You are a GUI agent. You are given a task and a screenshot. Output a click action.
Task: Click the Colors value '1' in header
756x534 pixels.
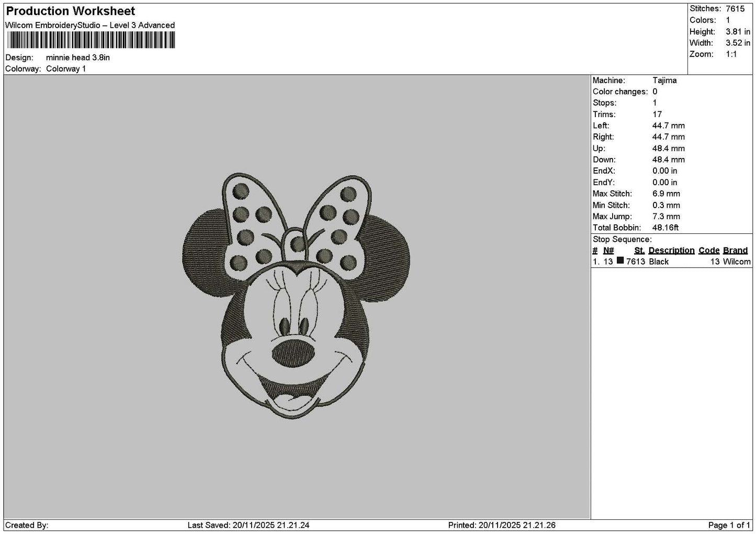728,20
